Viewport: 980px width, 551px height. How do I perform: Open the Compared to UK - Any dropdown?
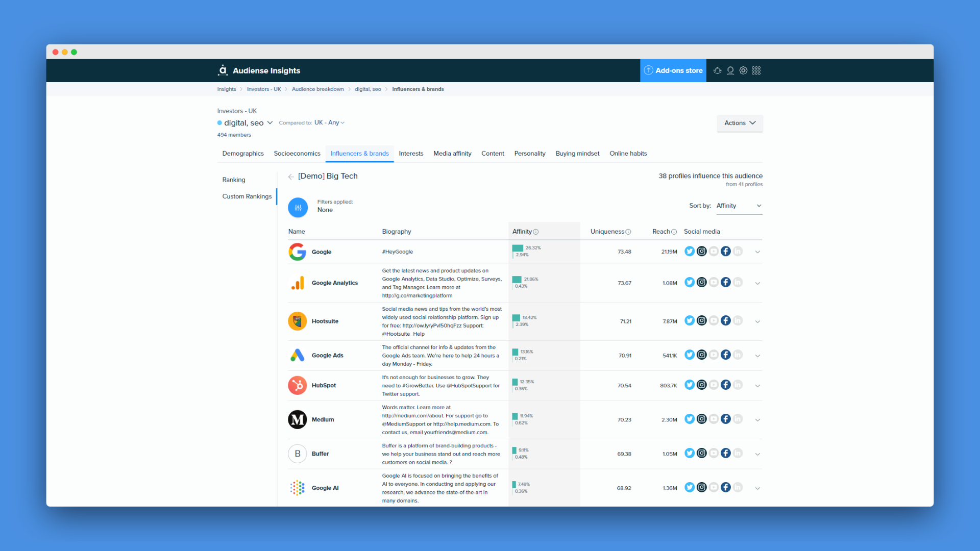(x=330, y=123)
